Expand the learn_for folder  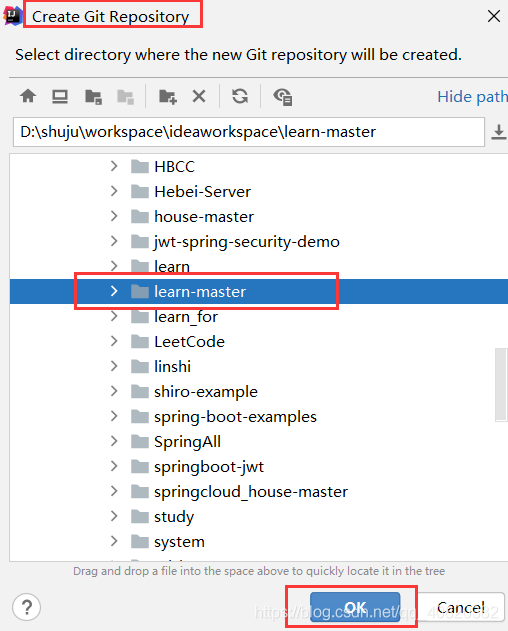pos(114,316)
